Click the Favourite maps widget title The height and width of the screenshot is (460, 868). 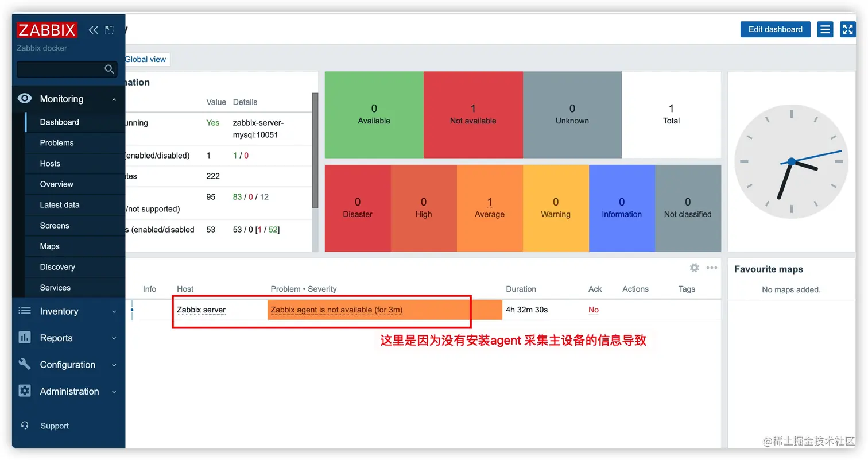click(769, 269)
